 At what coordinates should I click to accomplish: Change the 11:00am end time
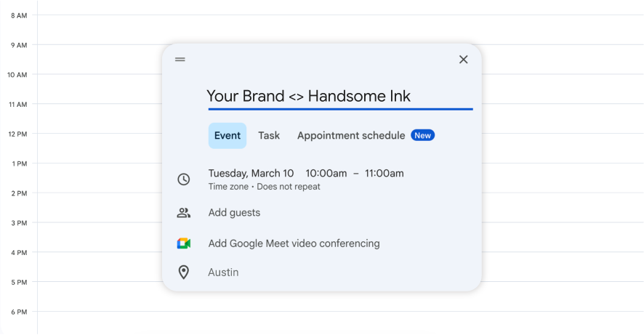[384, 173]
